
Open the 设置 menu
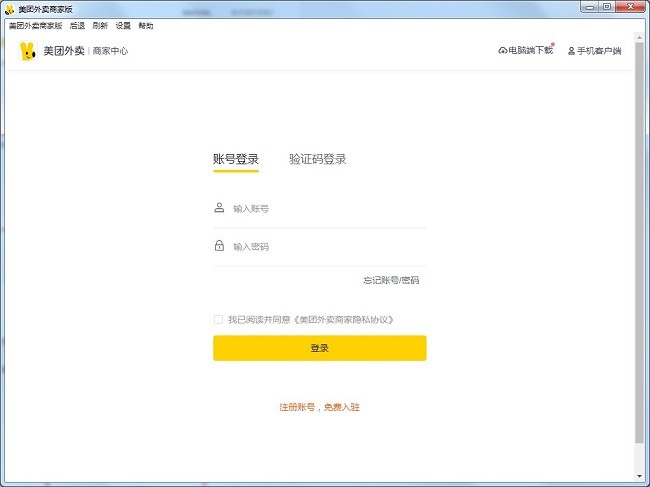point(123,25)
